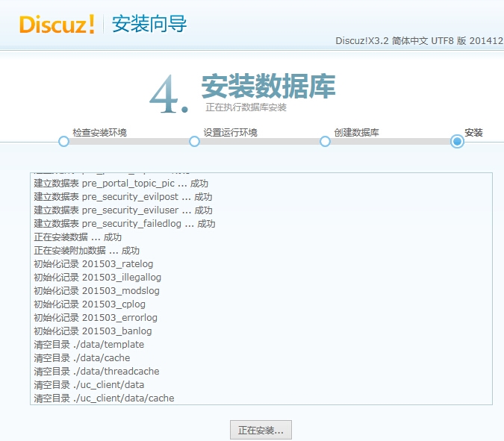Click log line 201503_errorlog
This screenshot has height=441, width=504.
(x=96, y=318)
